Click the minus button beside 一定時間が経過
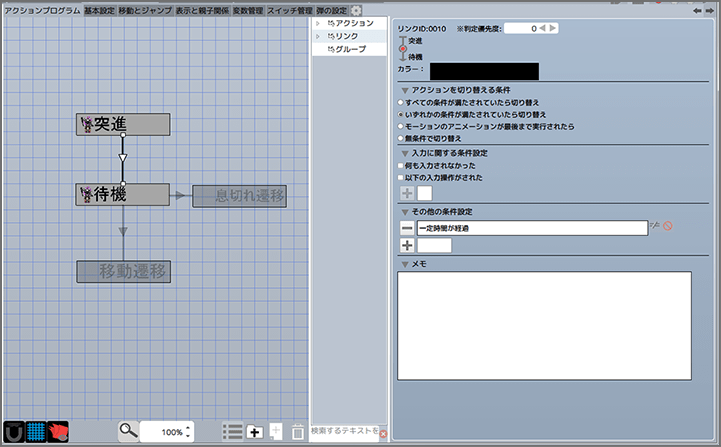 pyautogui.click(x=407, y=227)
